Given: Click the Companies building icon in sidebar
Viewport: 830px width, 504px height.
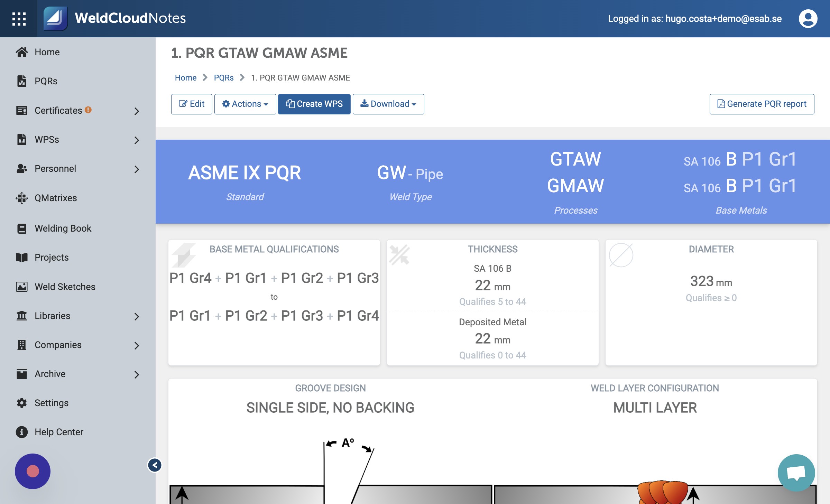Looking at the screenshot, I should point(21,345).
